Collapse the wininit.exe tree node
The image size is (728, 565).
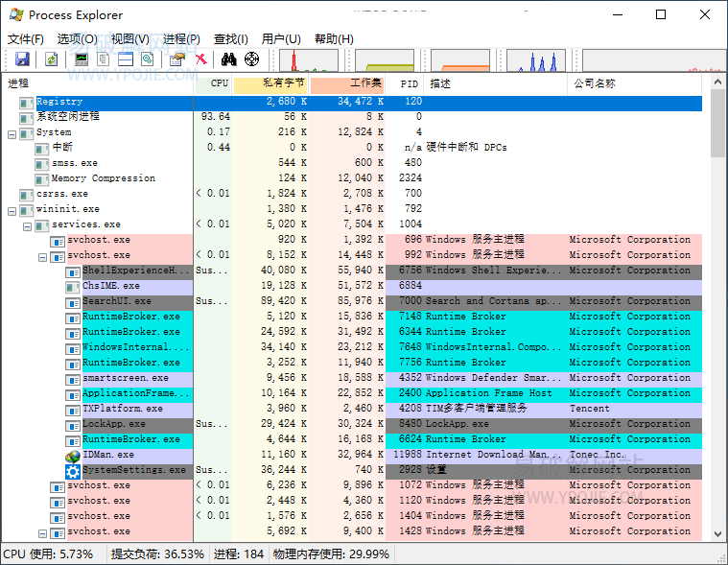point(12,211)
